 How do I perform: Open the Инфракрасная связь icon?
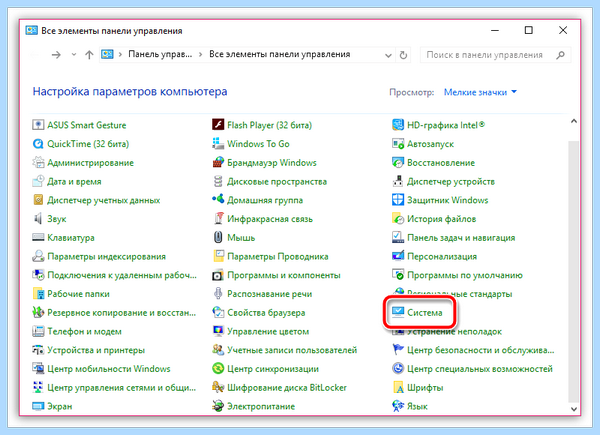[218, 219]
